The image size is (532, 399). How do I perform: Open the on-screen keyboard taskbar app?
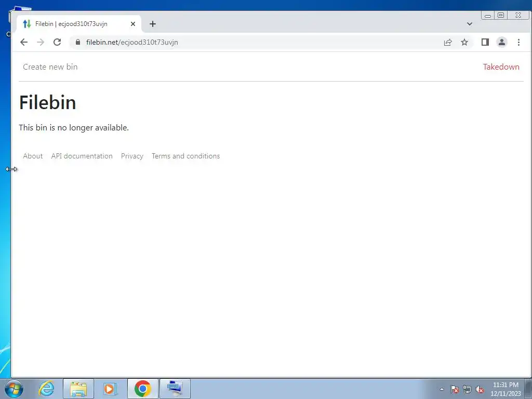(175, 389)
